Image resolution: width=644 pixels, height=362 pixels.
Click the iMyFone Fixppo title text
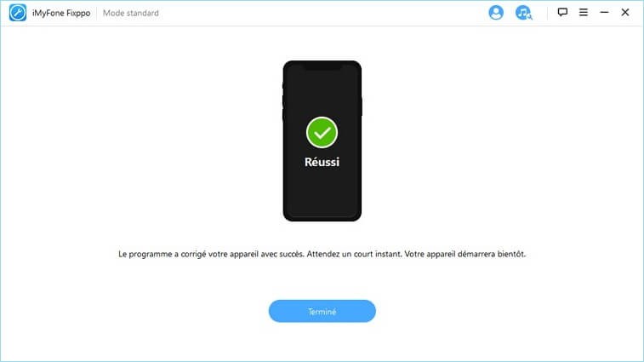click(x=61, y=13)
